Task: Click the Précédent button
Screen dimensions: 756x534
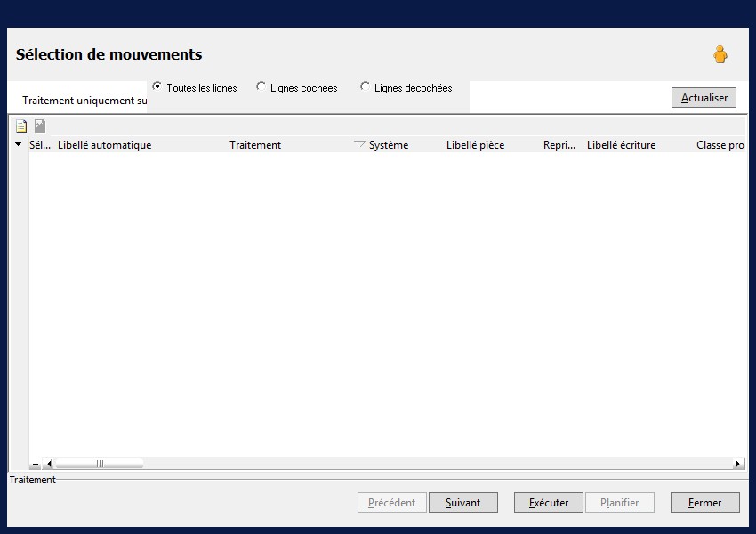Action: pos(392,502)
